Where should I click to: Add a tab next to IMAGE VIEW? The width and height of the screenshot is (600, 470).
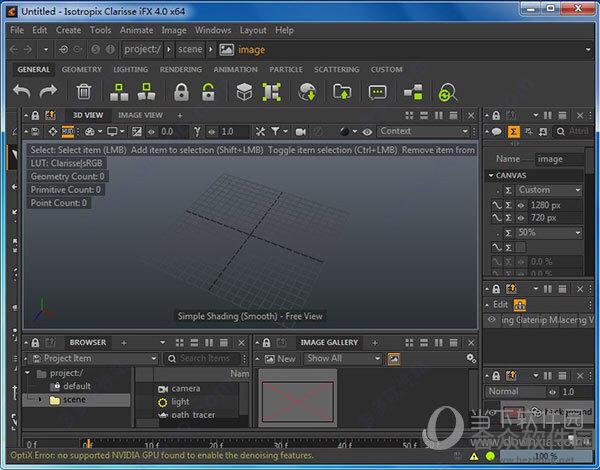[x=179, y=115]
